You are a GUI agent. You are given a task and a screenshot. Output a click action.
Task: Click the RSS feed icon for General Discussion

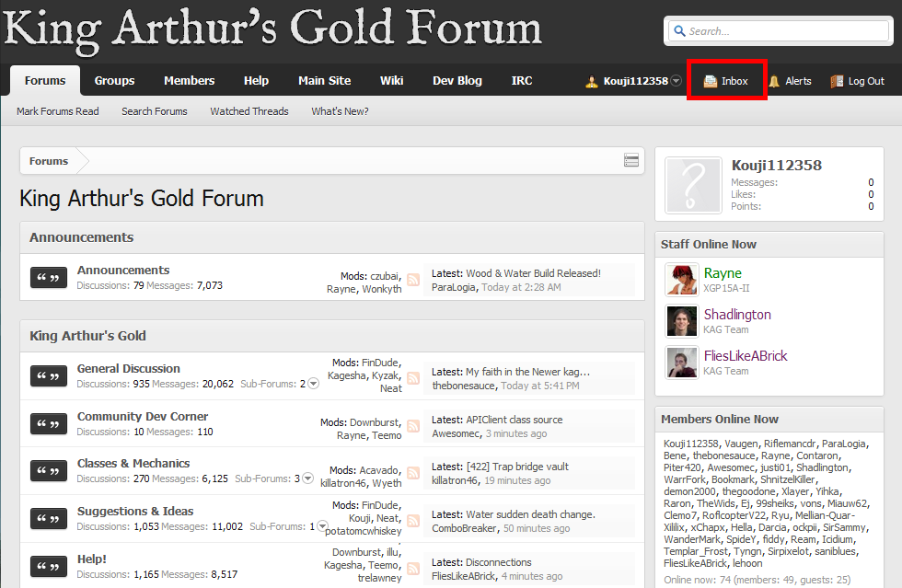pos(413,378)
